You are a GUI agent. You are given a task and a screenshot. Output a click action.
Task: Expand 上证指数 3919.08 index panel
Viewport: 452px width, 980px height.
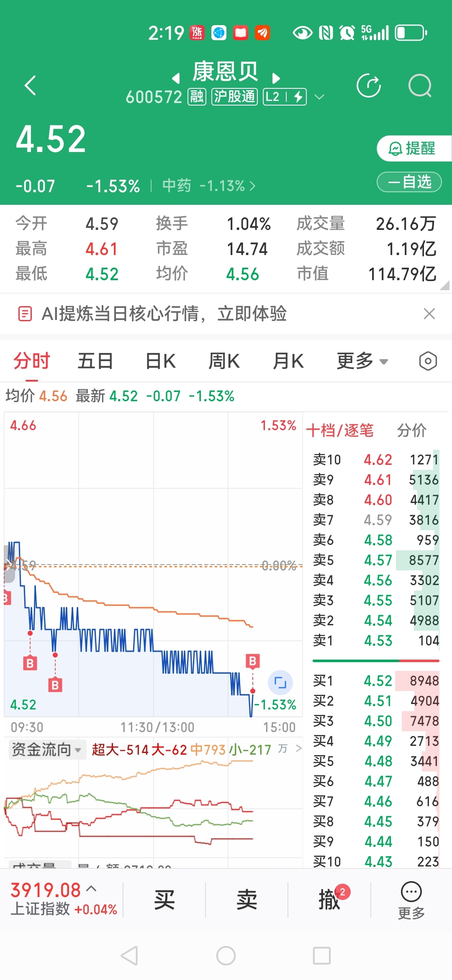[x=64, y=899]
